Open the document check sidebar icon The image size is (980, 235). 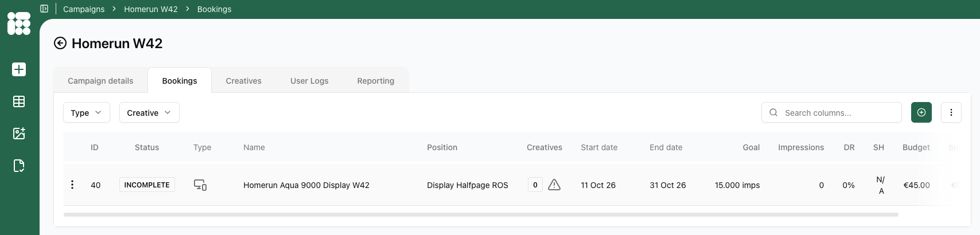point(19,166)
